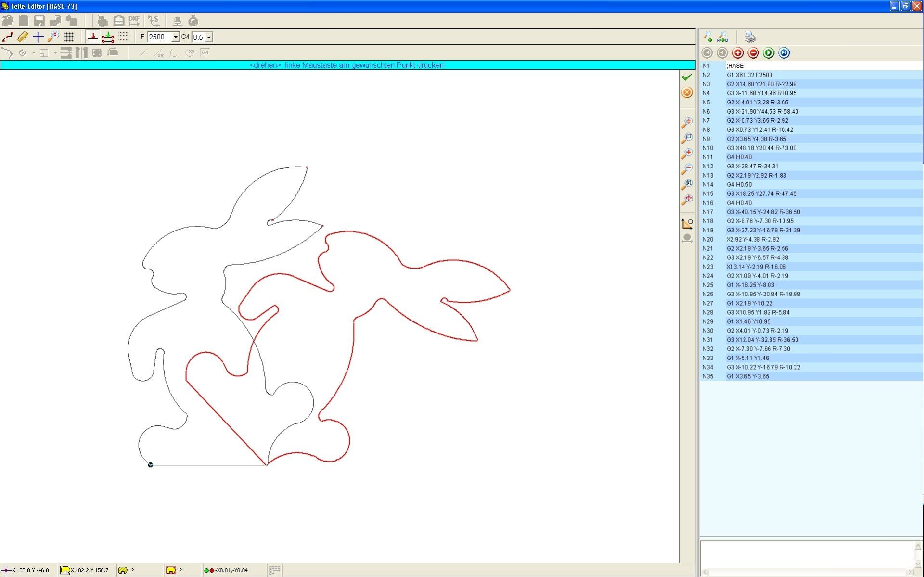This screenshot has height=577, width=924.
Task: Toggle the dotted point grid button
Action: (x=123, y=37)
